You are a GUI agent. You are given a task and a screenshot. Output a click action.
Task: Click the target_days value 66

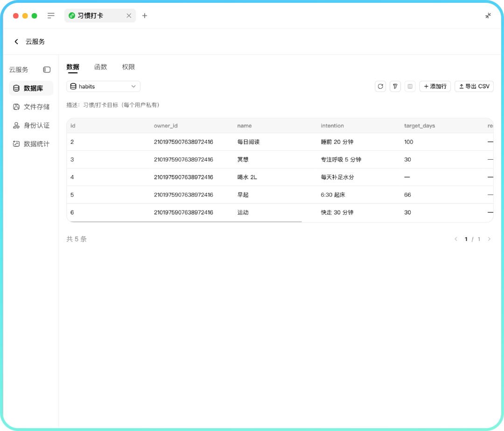407,195
